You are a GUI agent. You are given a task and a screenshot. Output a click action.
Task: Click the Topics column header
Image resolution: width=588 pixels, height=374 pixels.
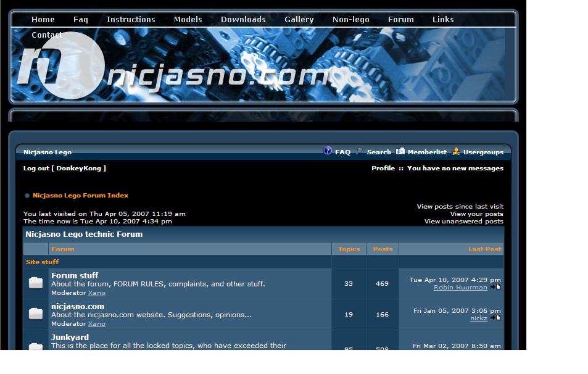[349, 249]
